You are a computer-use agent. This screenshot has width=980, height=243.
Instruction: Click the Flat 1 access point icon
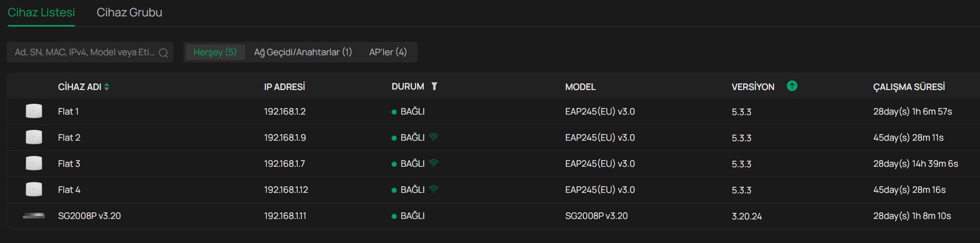(x=34, y=111)
